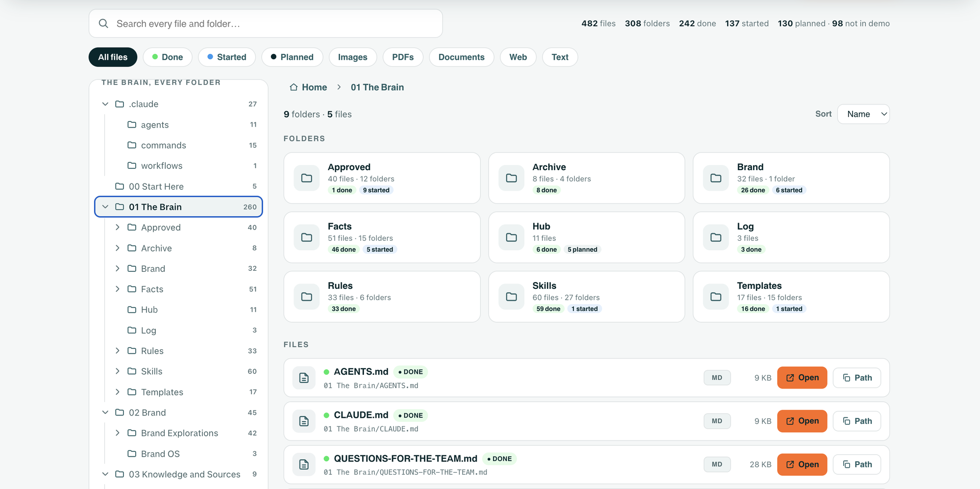Go to Home in the breadcrumb
Image resolution: width=980 pixels, height=489 pixels.
pyautogui.click(x=308, y=87)
